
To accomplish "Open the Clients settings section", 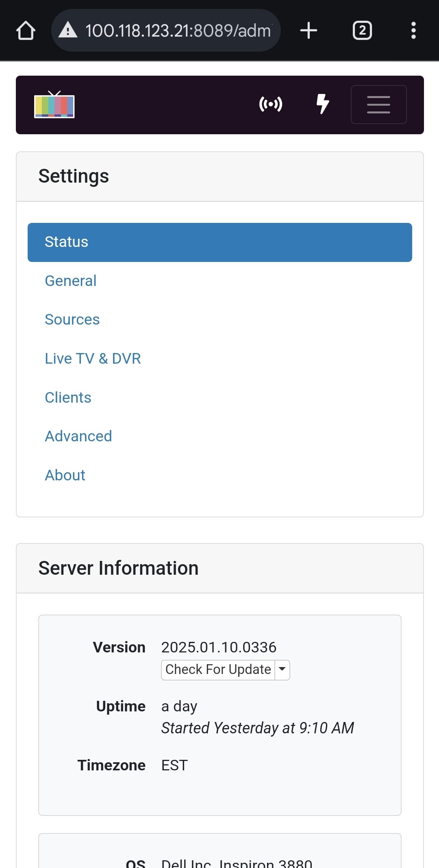I will click(68, 398).
